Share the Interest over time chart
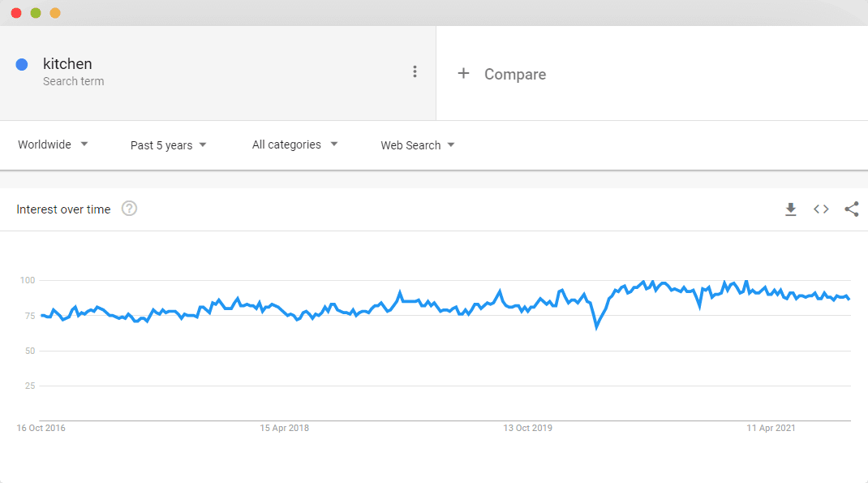Screen dimensions: 868x483 852,209
